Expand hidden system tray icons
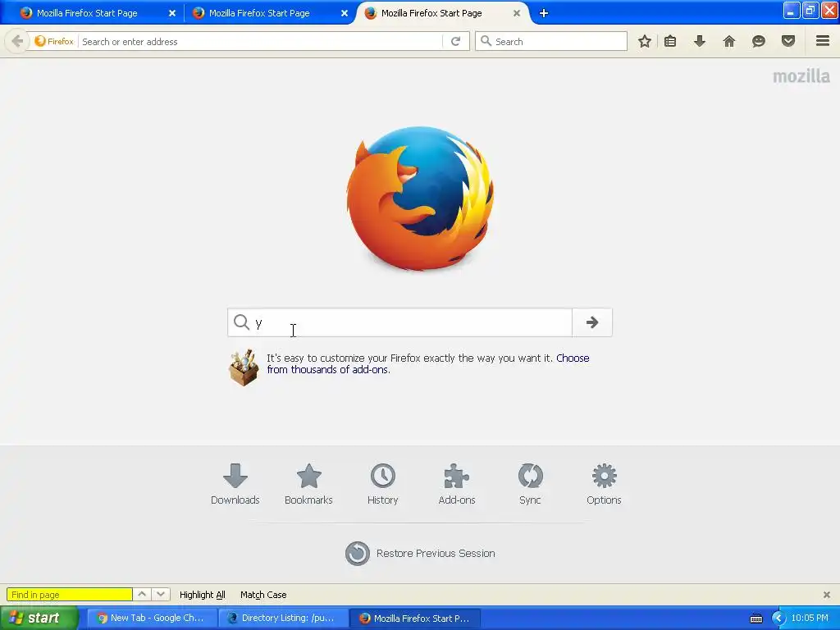 [778, 619]
